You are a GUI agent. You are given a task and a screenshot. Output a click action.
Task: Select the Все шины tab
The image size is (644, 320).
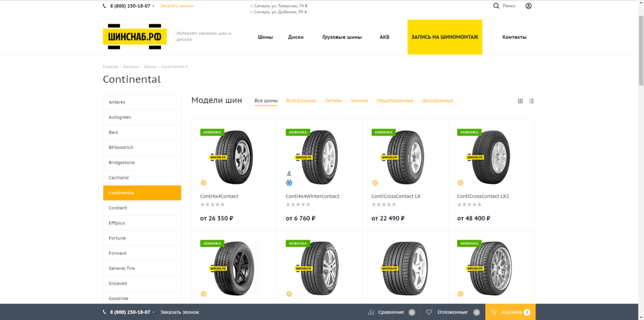[x=266, y=101]
